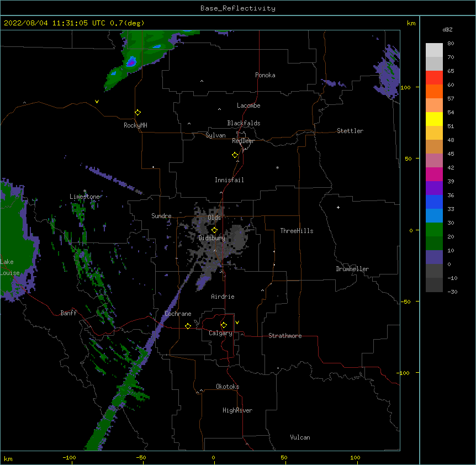Screen dimensions: 476x465
Task: Click the white plus marker northwest of Drumheller
Action: click(x=338, y=207)
